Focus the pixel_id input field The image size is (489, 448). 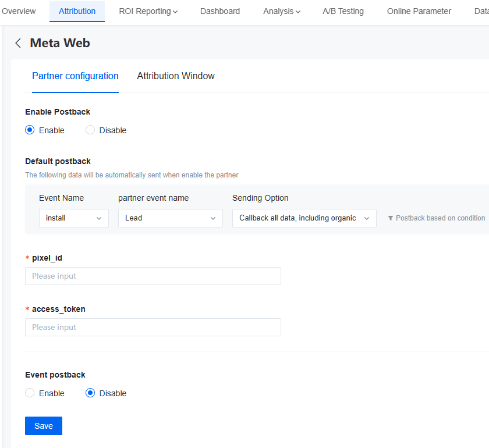coord(153,276)
